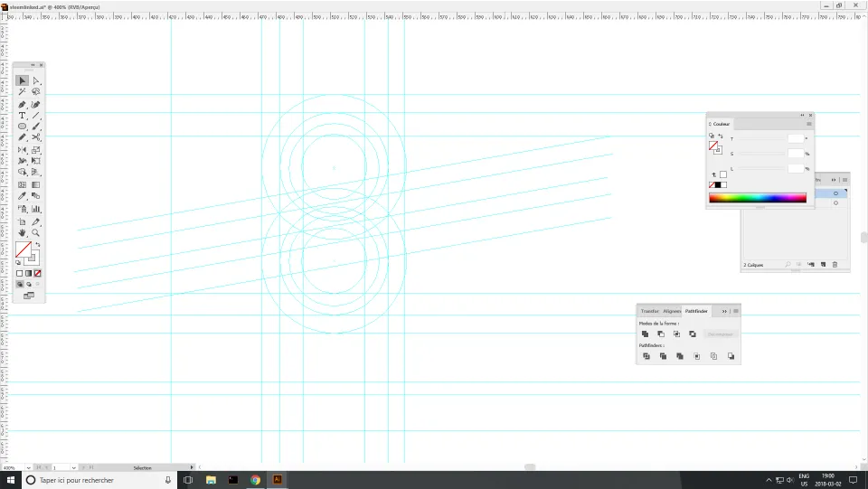Select the Direct Selection tool (white arrow)
The height and width of the screenshot is (489, 868).
click(36, 80)
